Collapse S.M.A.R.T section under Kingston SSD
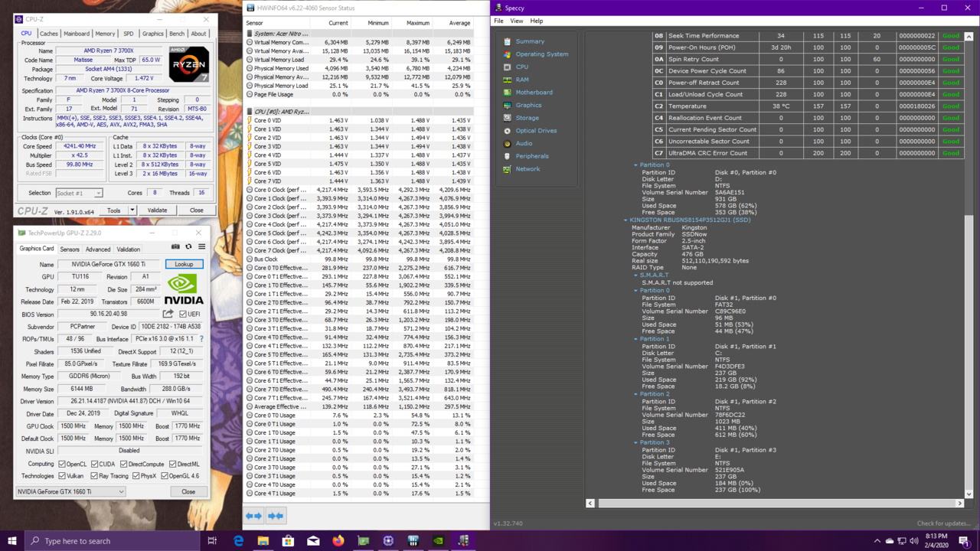The height and width of the screenshot is (551, 980). pos(635,275)
